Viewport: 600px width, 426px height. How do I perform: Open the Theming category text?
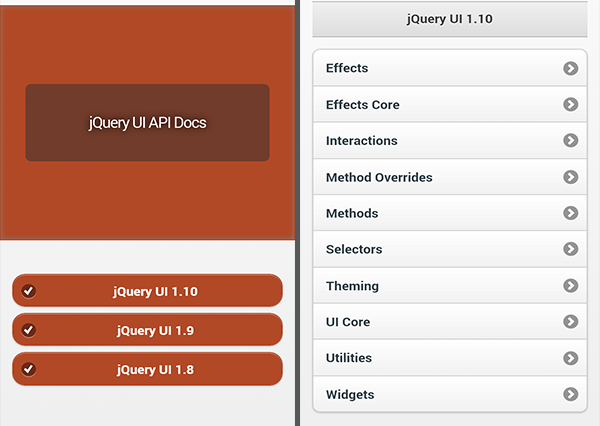click(x=352, y=286)
